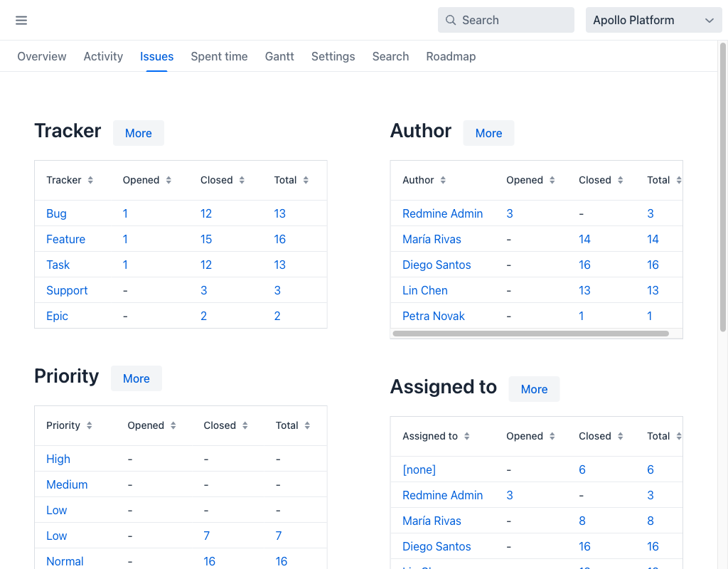Open the Gantt tab
728x569 pixels.
click(x=279, y=56)
